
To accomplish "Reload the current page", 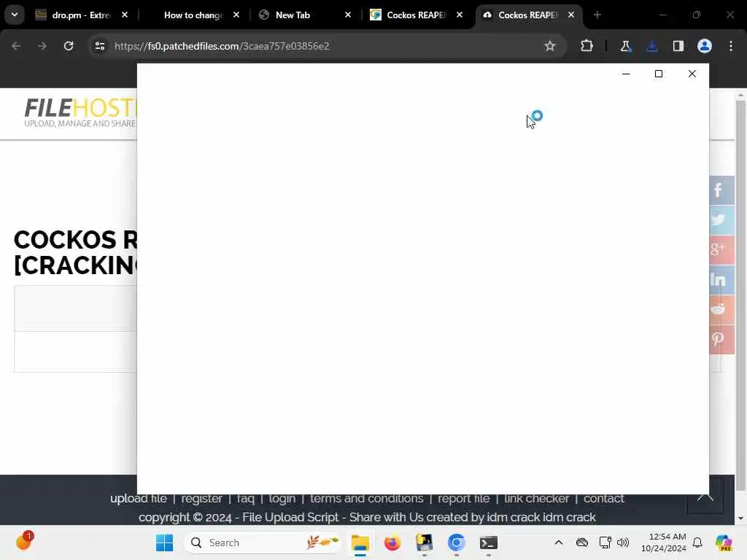I will pos(69,46).
